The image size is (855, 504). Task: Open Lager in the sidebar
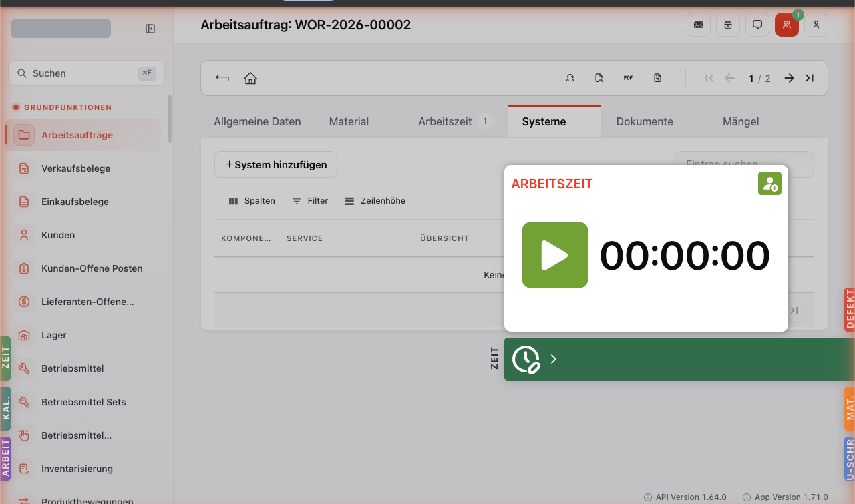(83, 335)
